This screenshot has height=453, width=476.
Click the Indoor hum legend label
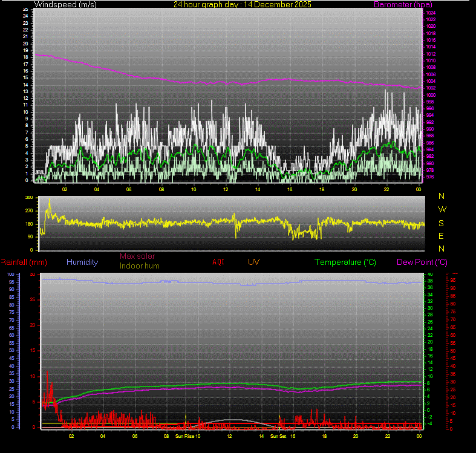[139, 266]
